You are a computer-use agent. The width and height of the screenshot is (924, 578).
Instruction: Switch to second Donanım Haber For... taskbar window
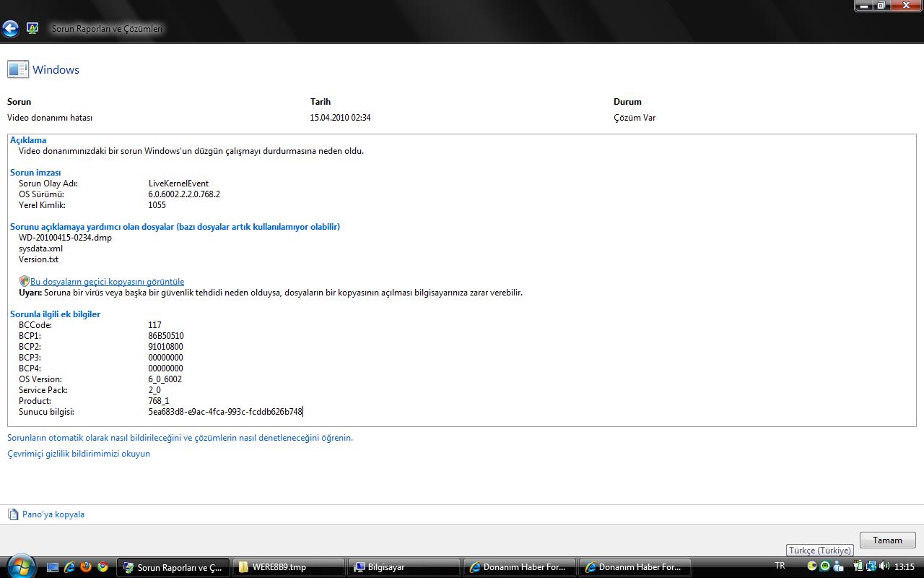[635, 567]
